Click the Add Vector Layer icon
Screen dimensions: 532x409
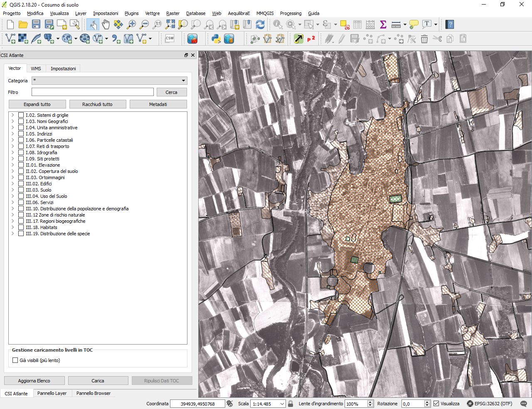coord(10,39)
